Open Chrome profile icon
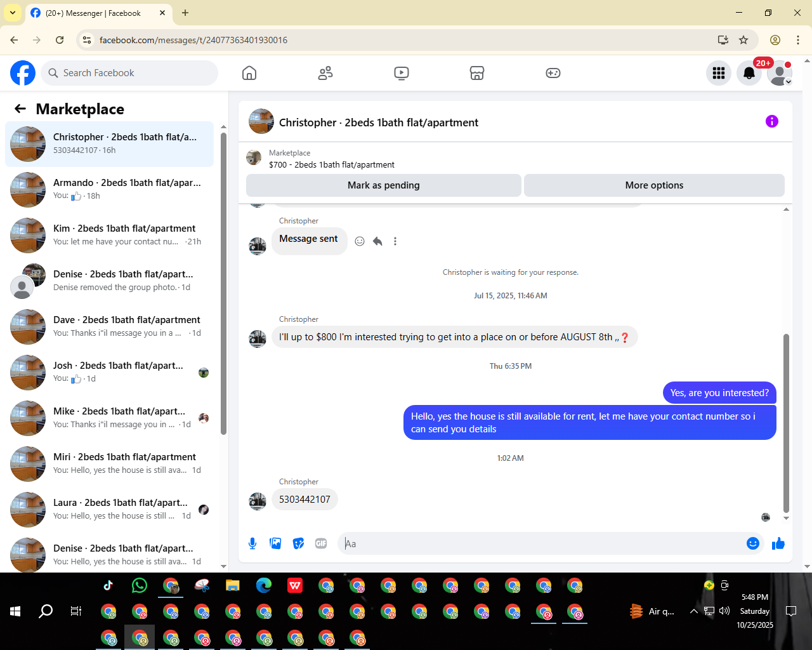This screenshot has height=650, width=812. (775, 40)
